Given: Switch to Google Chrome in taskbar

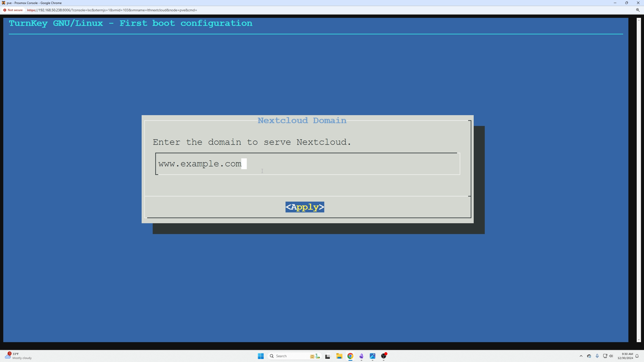Looking at the screenshot, I should coord(350,356).
